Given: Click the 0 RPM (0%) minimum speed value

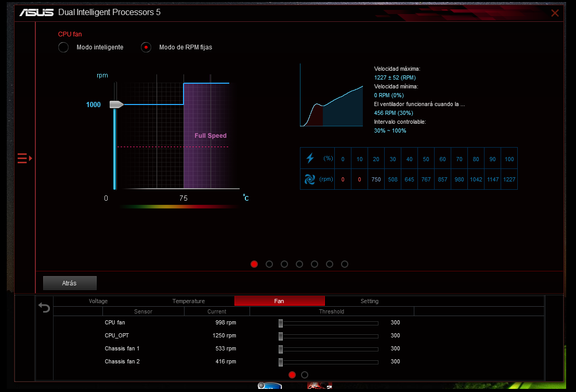Looking at the screenshot, I should pos(389,95).
